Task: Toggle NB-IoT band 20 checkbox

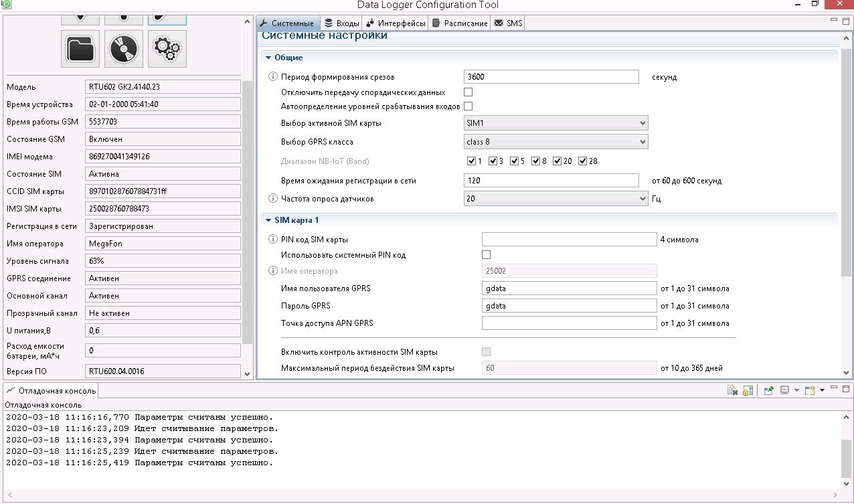Action: tap(558, 161)
